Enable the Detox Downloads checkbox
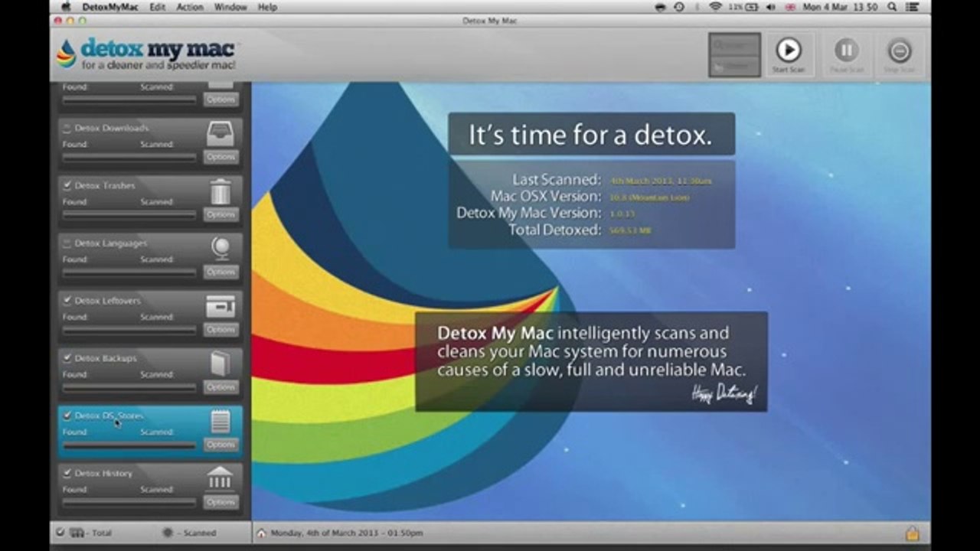 pos(67,128)
